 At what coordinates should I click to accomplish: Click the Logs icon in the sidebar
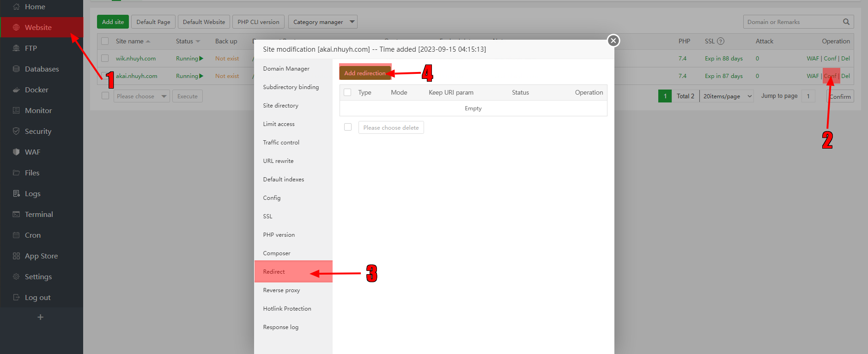point(16,194)
